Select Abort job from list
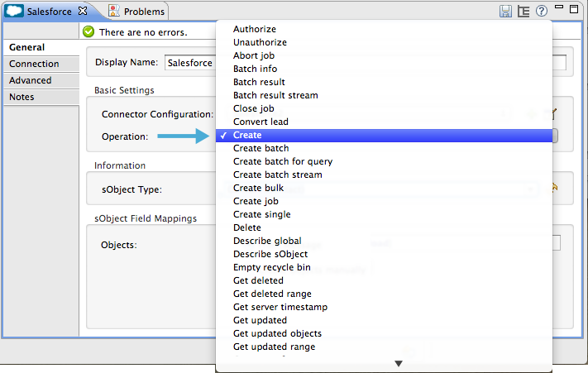Image resolution: width=588 pixels, height=373 pixels. pyautogui.click(x=384, y=55)
